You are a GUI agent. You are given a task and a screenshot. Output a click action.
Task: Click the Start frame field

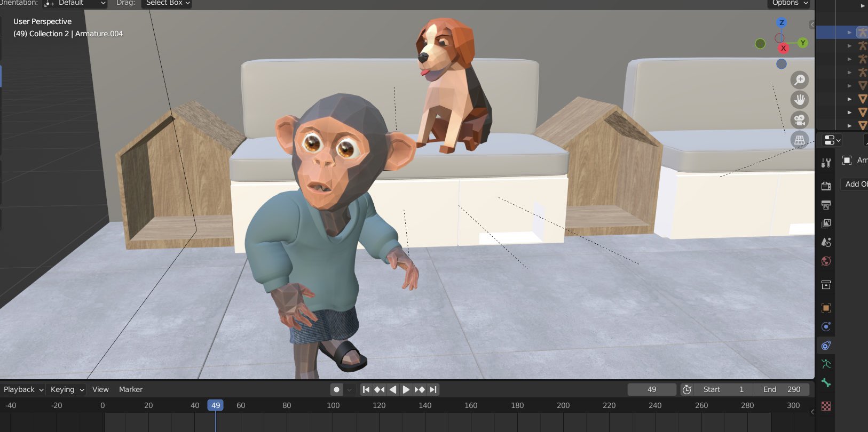[x=723, y=389]
